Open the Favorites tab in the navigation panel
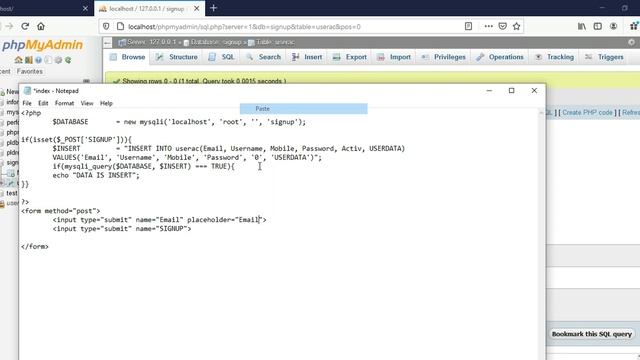This screenshot has height=360, width=640. point(29,71)
